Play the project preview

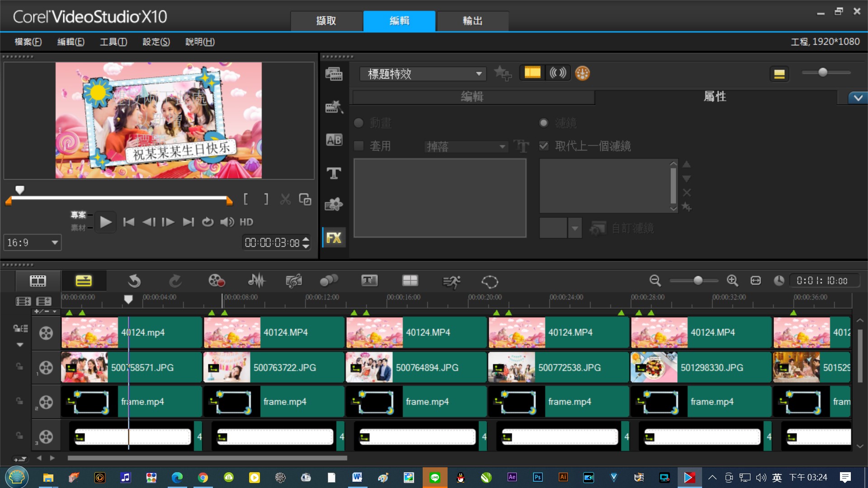105,222
